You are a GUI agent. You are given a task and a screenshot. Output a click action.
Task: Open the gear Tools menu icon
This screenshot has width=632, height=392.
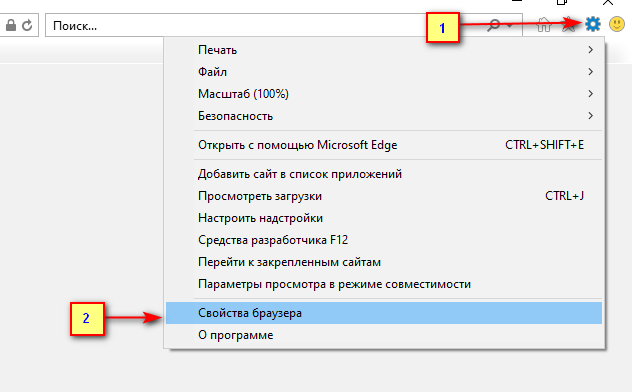(x=592, y=25)
